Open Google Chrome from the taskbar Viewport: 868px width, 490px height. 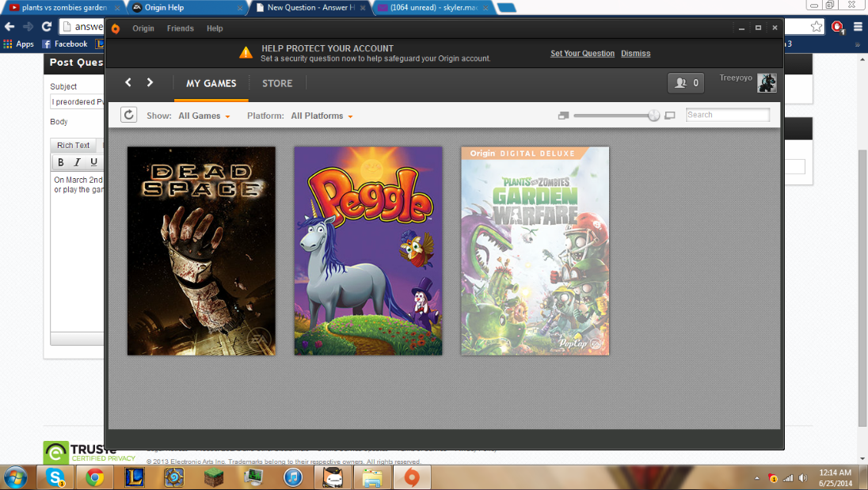click(x=95, y=477)
